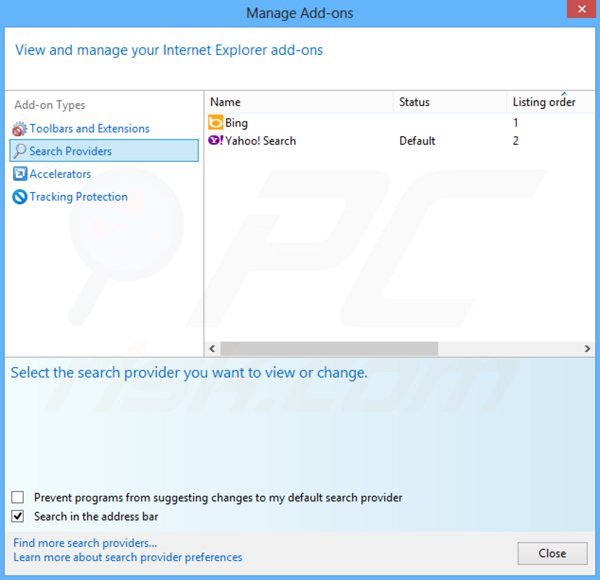Click the Default status of Yahoo! Search
The width and height of the screenshot is (600, 580).
(417, 141)
